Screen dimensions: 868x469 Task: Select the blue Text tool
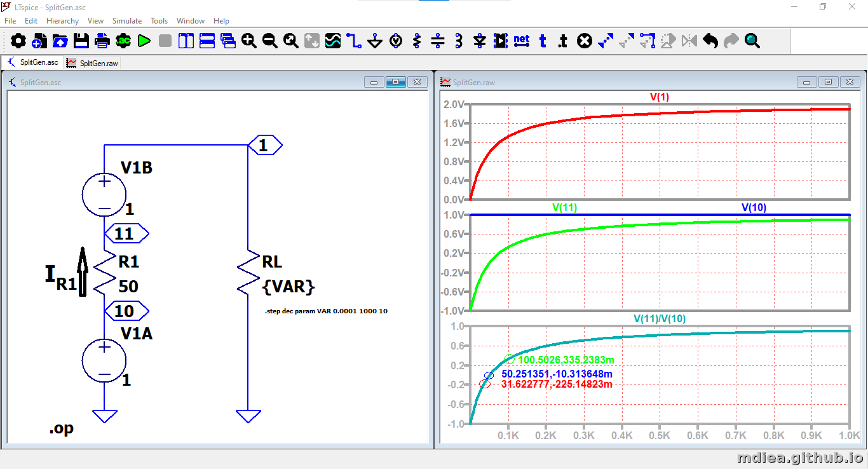coord(543,41)
